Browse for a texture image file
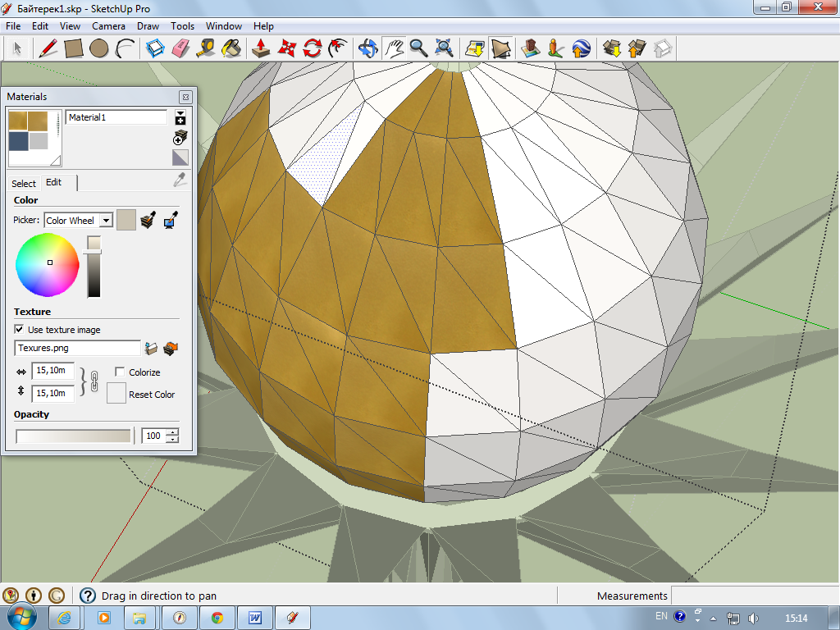This screenshot has width=840, height=630. [151, 349]
